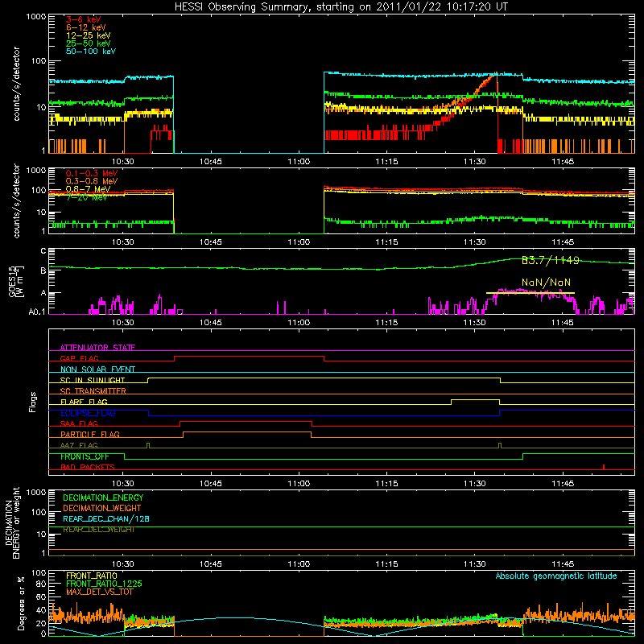The image size is (644, 644).
Task: Select the NON_SOLAR_EVENT flag label
Action: [x=97, y=369]
